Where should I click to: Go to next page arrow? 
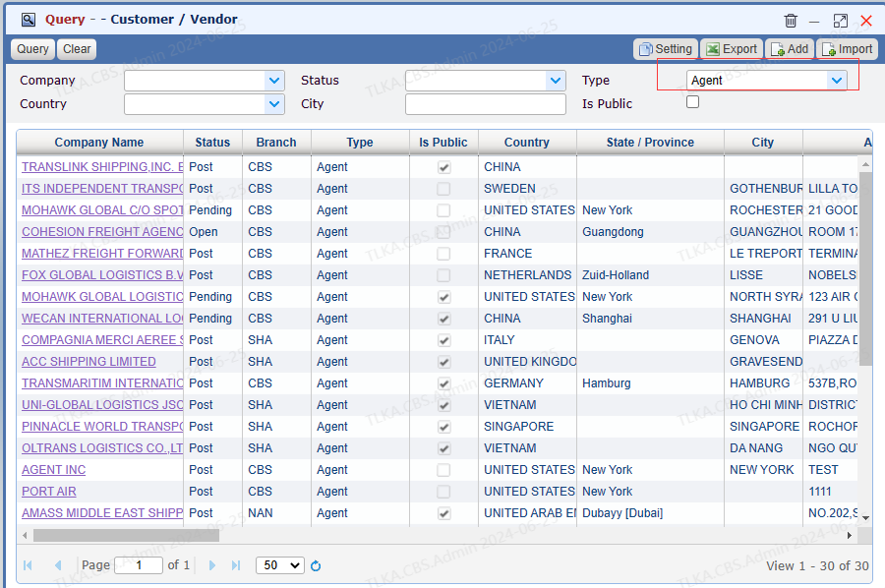click(212, 565)
